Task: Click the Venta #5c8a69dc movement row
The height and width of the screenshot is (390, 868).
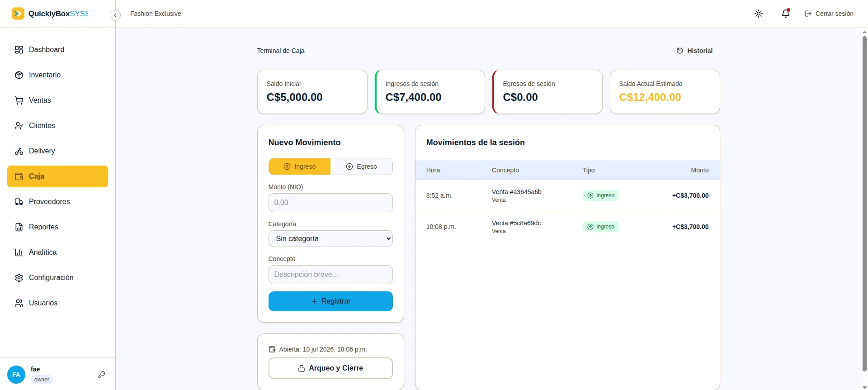Action: [x=567, y=227]
